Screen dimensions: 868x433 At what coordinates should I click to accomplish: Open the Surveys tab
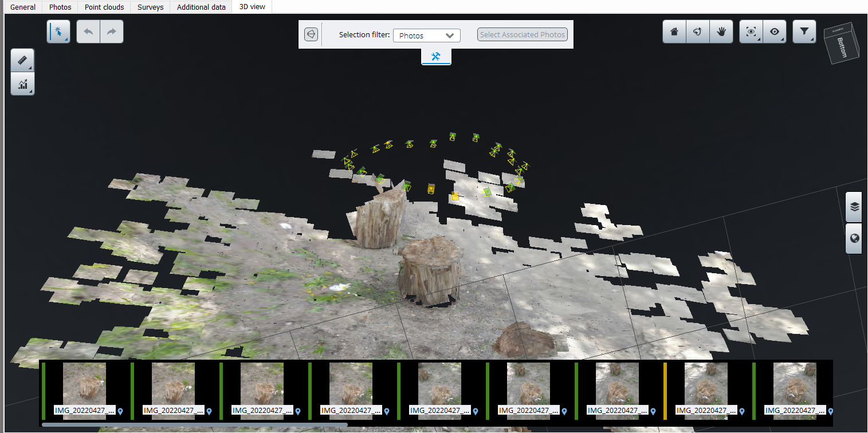click(151, 7)
